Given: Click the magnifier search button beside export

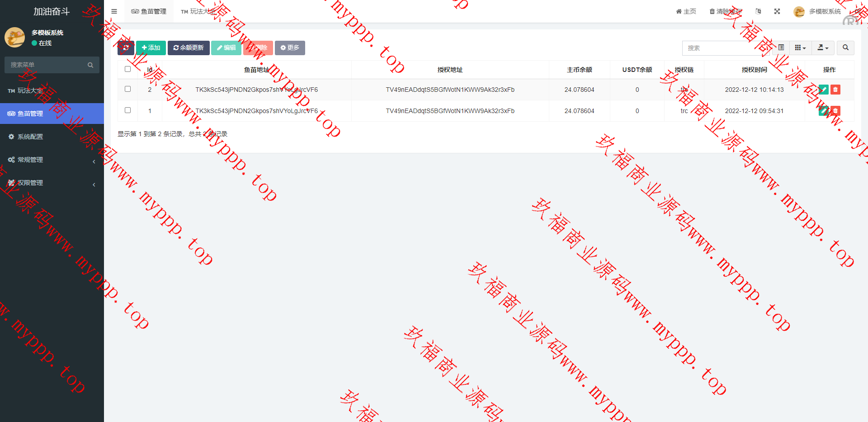Looking at the screenshot, I should point(845,48).
